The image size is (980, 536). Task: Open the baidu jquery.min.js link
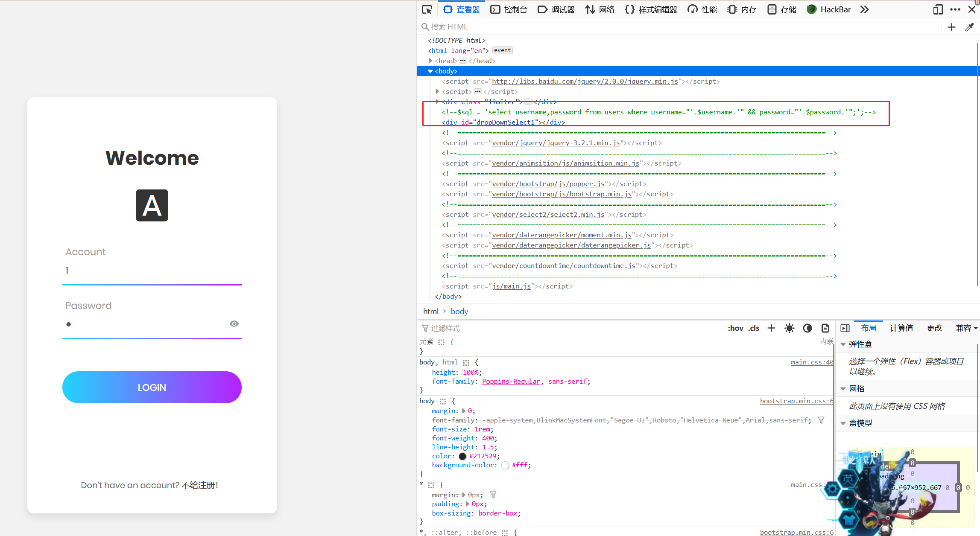pyautogui.click(x=585, y=81)
